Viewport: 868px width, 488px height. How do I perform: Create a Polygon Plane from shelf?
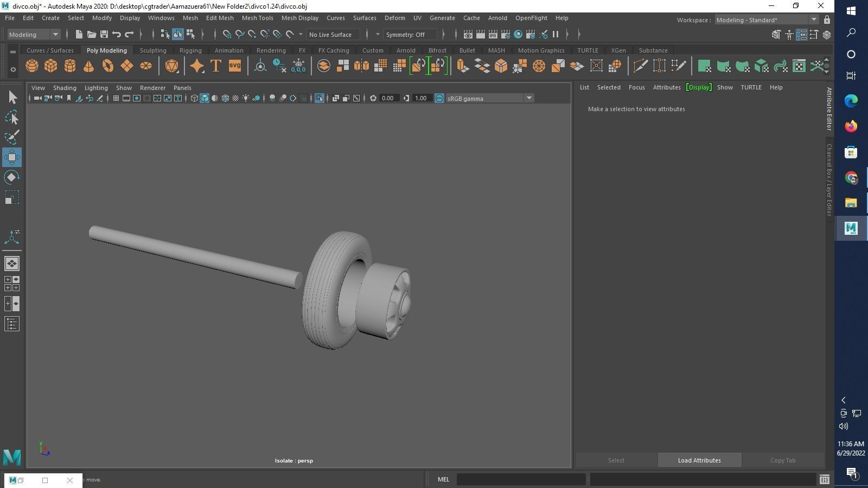(x=127, y=66)
